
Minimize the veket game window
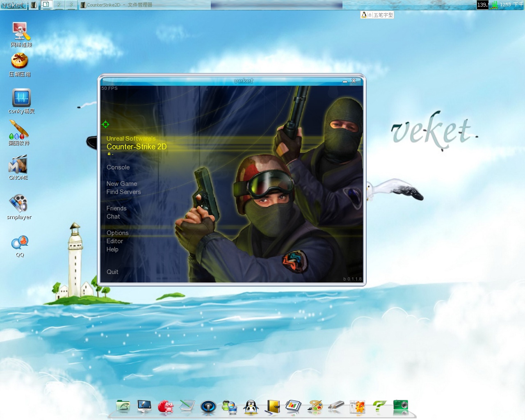[x=345, y=81]
